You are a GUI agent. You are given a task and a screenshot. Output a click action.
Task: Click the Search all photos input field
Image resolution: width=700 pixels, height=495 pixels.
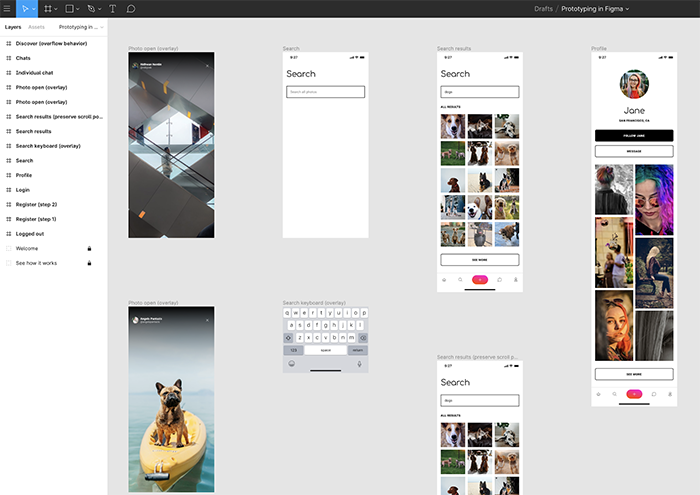coord(325,92)
